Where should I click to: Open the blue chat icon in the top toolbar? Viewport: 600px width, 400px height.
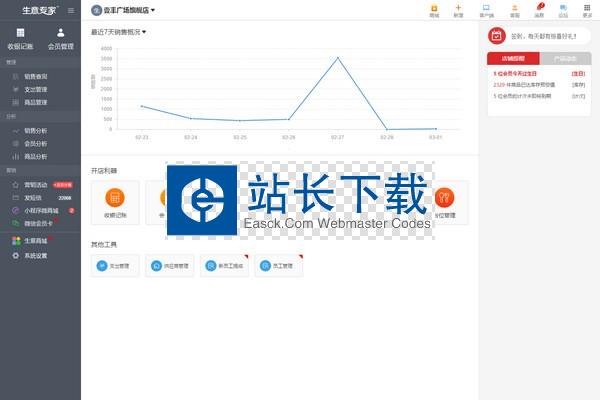(563, 11)
